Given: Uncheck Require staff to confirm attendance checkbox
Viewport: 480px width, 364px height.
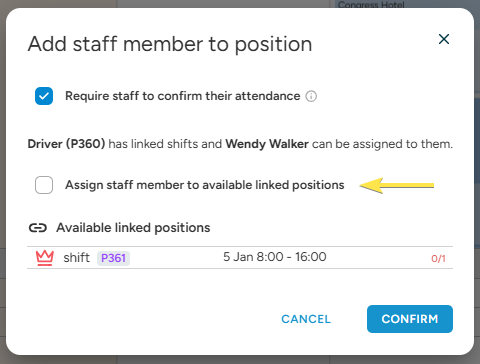Looking at the screenshot, I should coord(44,96).
